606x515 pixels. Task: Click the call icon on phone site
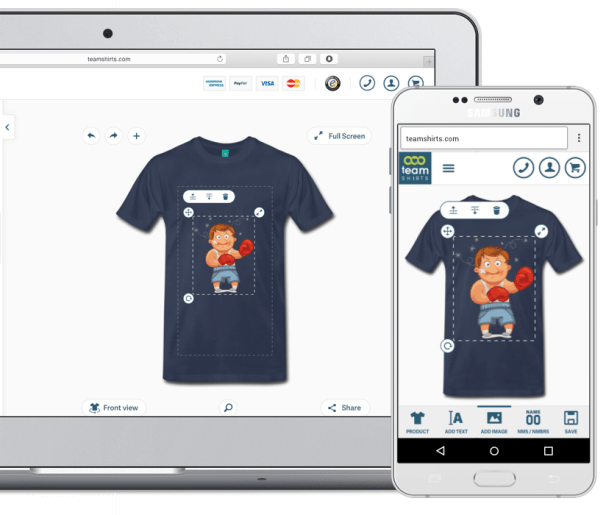(523, 168)
